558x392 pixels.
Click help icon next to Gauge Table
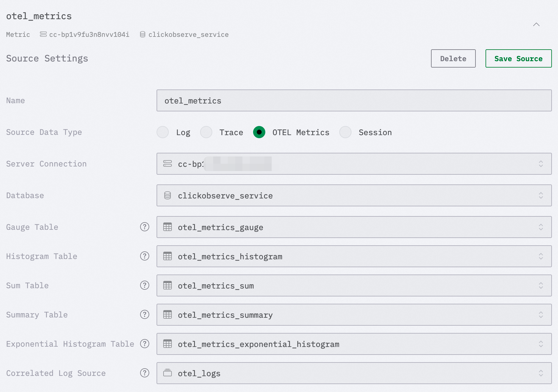pos(145,227)
